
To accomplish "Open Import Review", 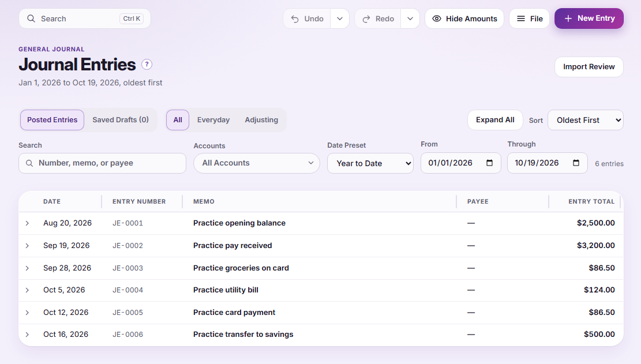I will 589,66.
